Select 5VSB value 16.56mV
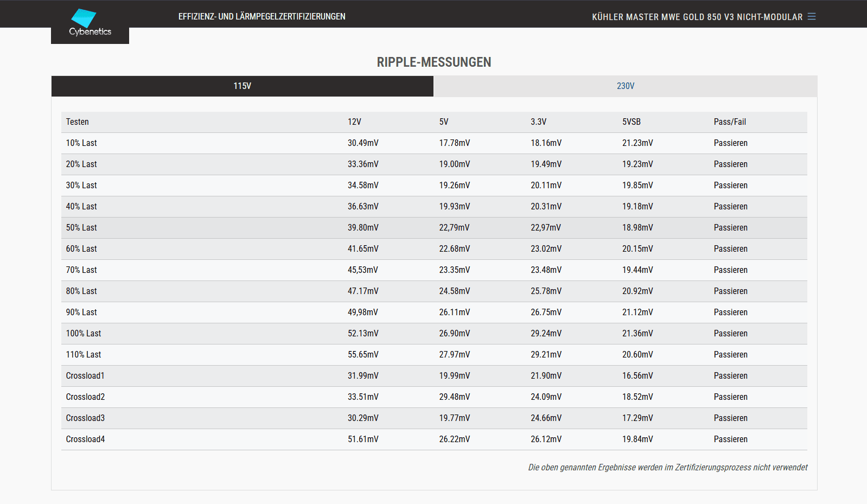This screenshot has height=504, width=867. [637, 376]
